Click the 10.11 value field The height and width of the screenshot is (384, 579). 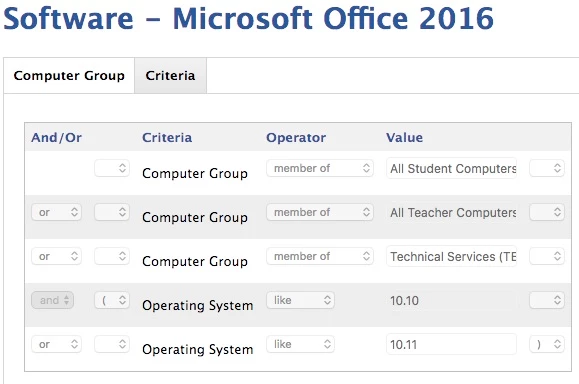(x=451, y=344)
